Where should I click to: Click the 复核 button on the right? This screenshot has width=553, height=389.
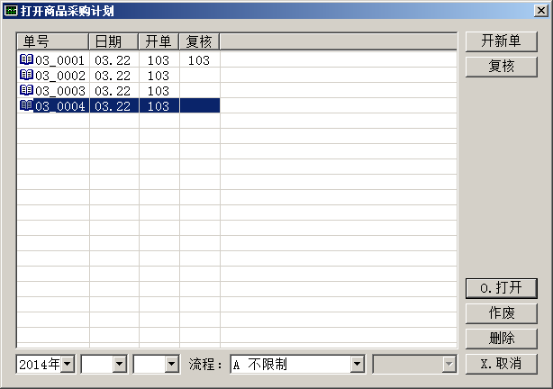coord(501,67)
